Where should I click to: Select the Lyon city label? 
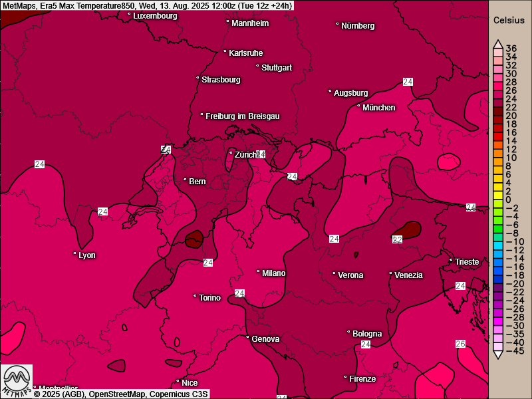point(87,255)
